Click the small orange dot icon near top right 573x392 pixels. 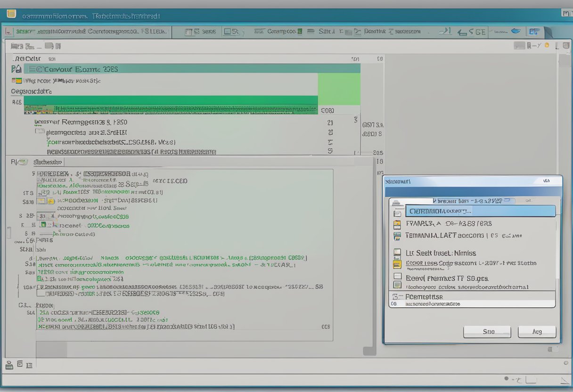tap(547, 46)
